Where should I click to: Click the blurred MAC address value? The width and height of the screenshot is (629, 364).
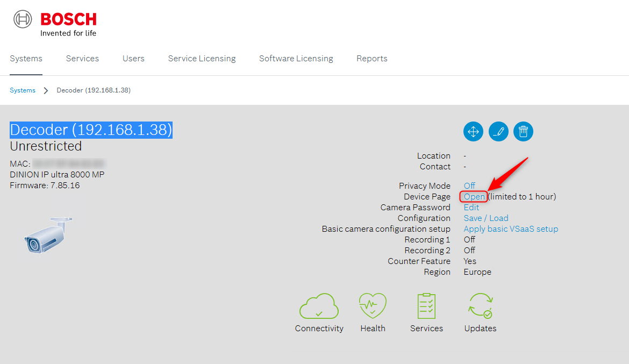tap(69, 164)
